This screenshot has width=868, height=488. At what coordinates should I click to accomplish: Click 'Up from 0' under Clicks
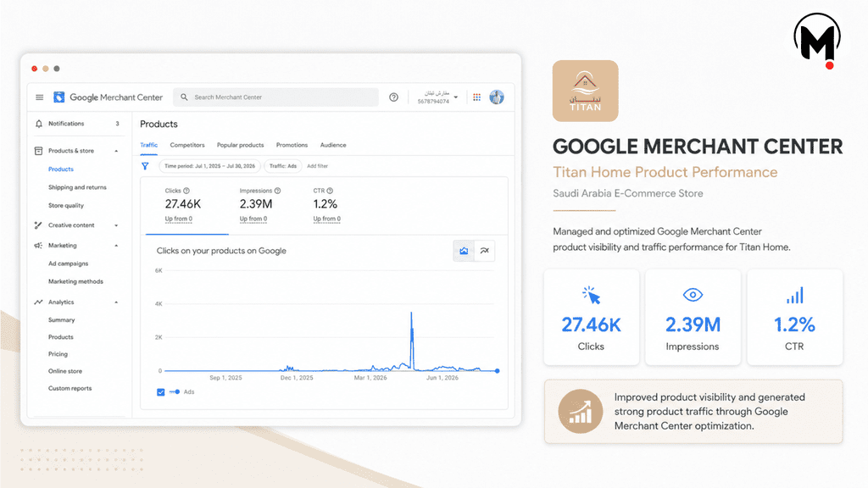tap(179, 219)
